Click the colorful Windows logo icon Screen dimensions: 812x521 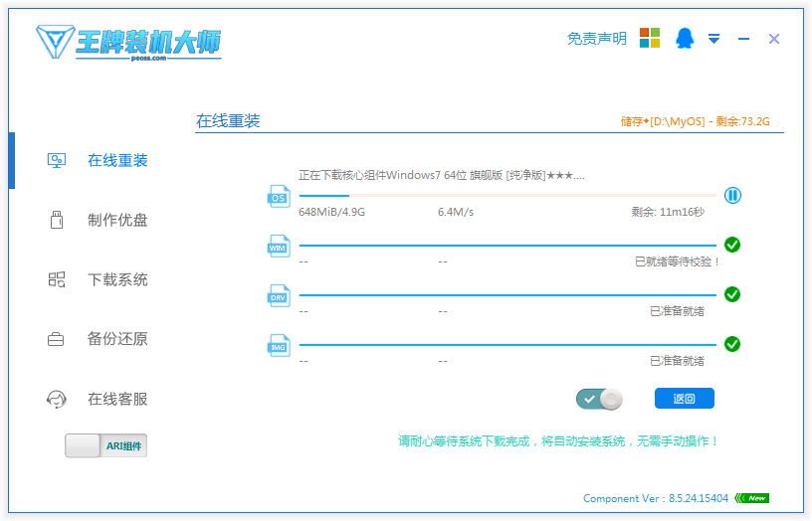point(650,39)
